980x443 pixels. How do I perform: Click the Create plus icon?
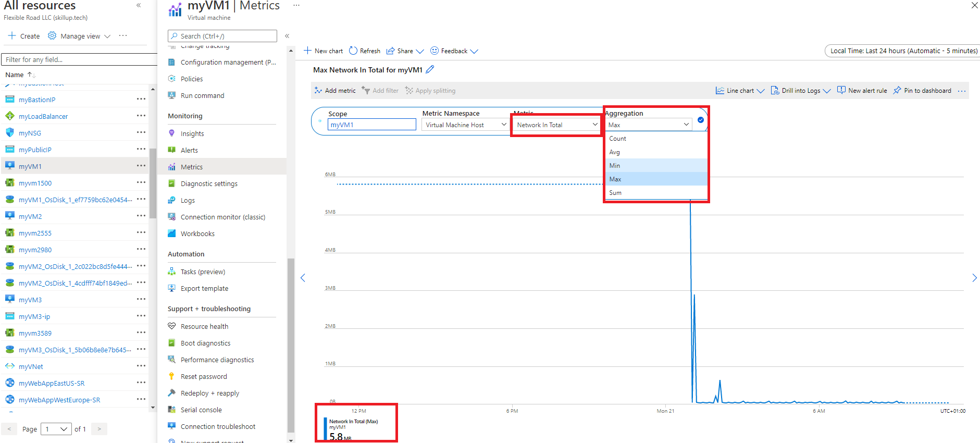pos(11,36)
